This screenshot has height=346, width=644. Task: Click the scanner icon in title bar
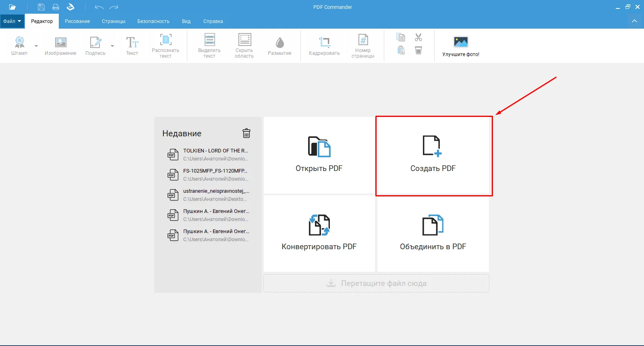(x=70, y=7)
